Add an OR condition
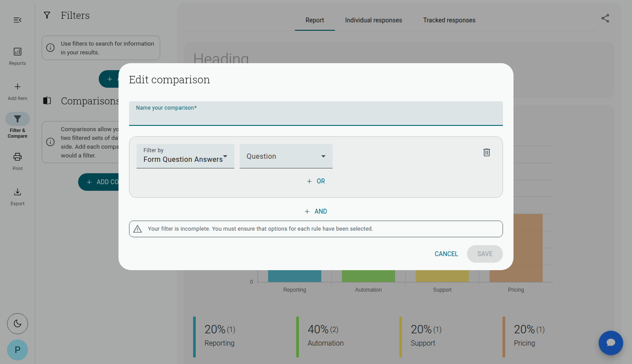Screen dimensions: 632x364 click(x=316, y=181)
